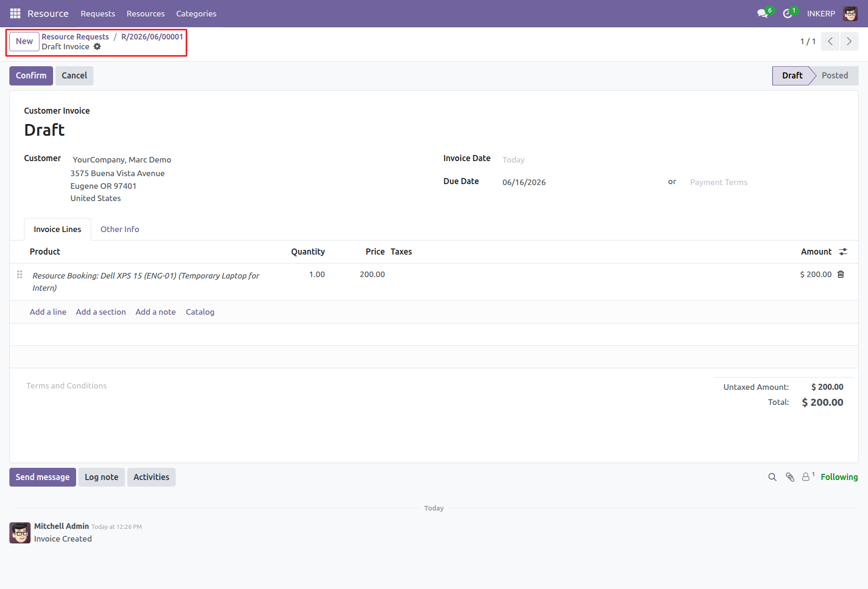Open the gear actions menu beside Draft Invoice
868x589 pixels.
pos(97,46)
